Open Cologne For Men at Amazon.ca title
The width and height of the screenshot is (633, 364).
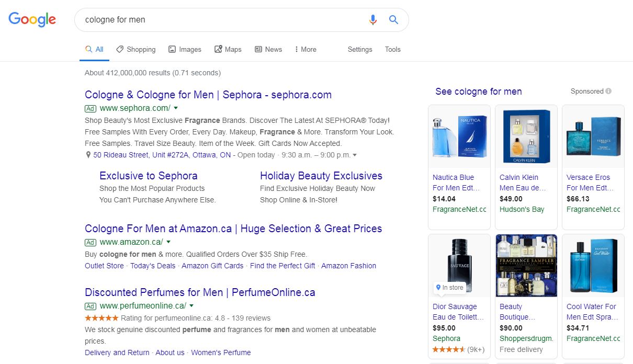pos(233,229)
